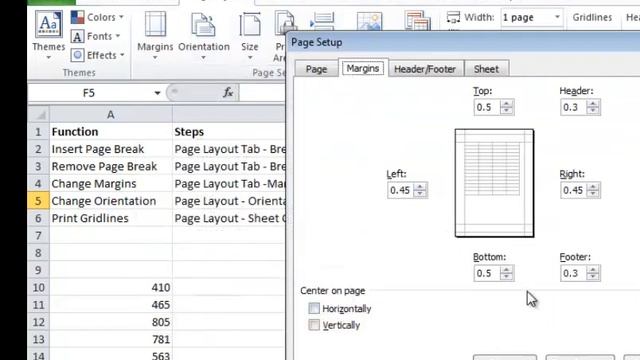Screen dimensions: 640x360
Task: Click the Size ribbon button
Action: pyautogui.click(x=249, y=35)
